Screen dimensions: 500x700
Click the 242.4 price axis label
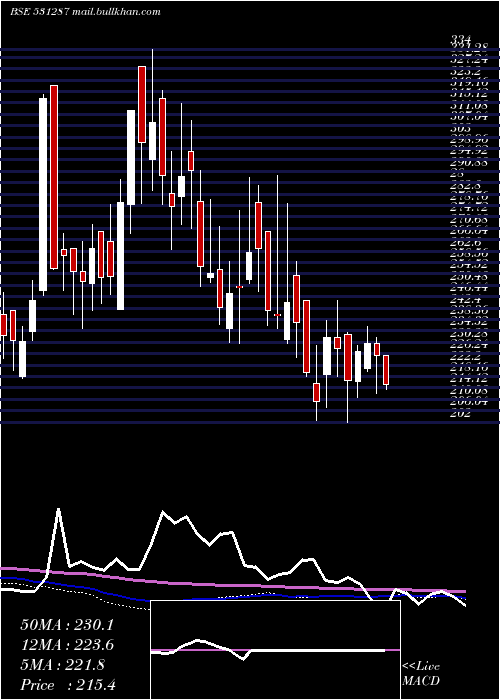[x=466, y=300]
